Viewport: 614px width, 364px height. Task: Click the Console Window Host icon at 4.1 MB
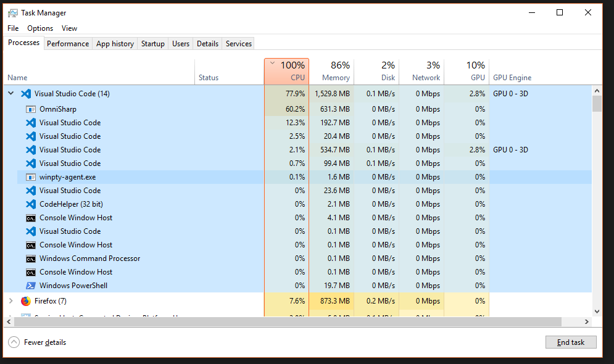coord(30,218)
